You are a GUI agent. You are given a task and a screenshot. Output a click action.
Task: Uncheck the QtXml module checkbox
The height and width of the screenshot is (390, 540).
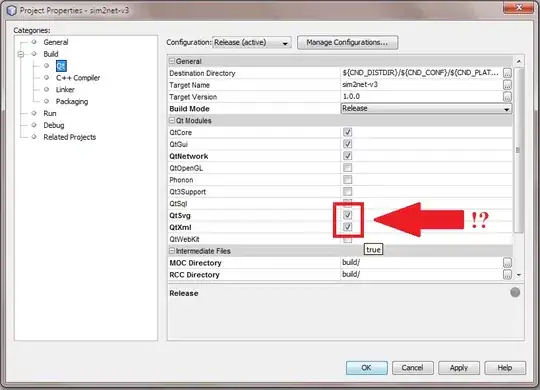point(347,227)
